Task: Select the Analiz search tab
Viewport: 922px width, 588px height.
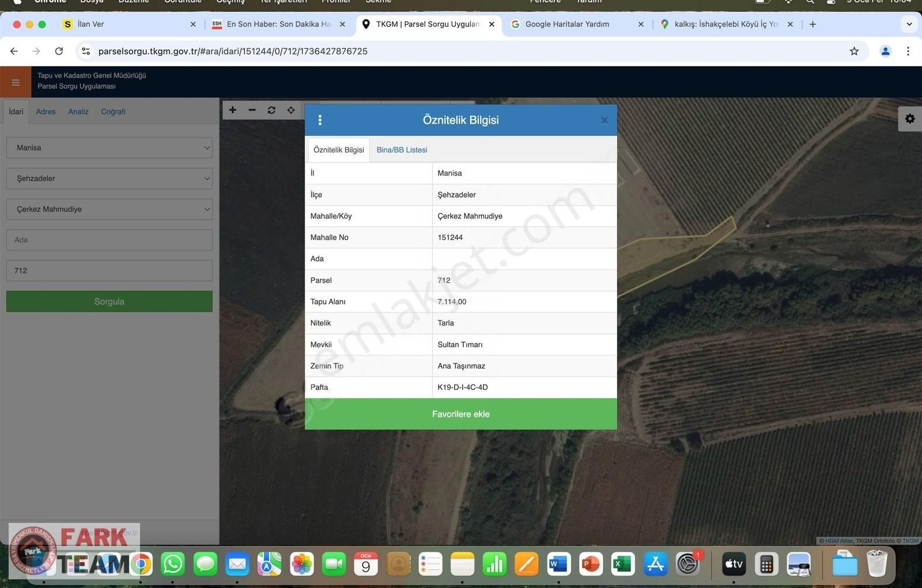Action: tap(78, 112)
